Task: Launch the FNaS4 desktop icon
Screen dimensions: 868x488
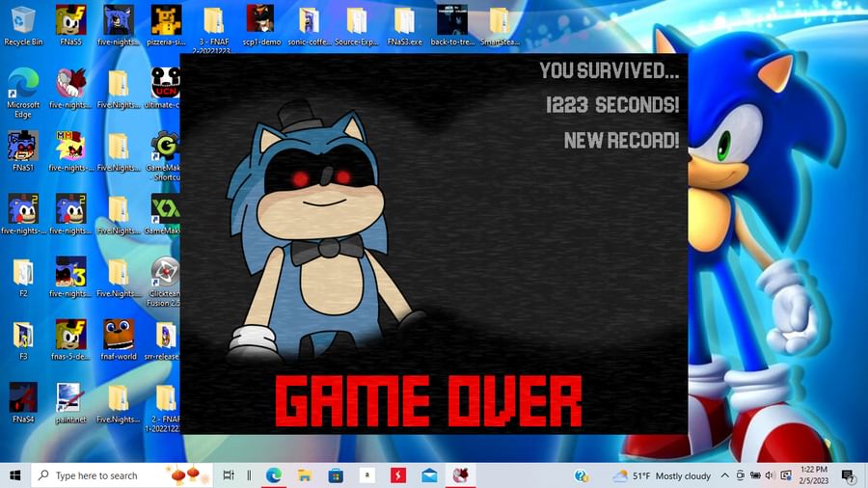Action: tap(23, 403)
